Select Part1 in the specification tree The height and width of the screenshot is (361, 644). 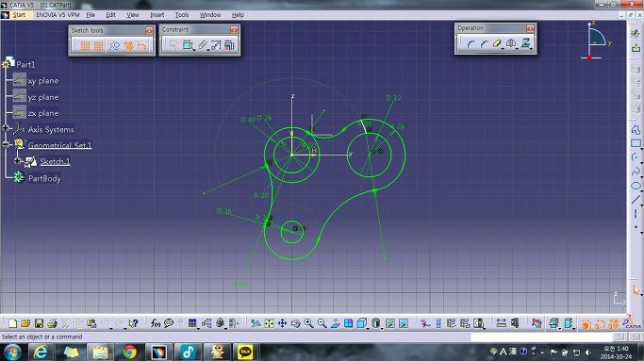[25, 64]
